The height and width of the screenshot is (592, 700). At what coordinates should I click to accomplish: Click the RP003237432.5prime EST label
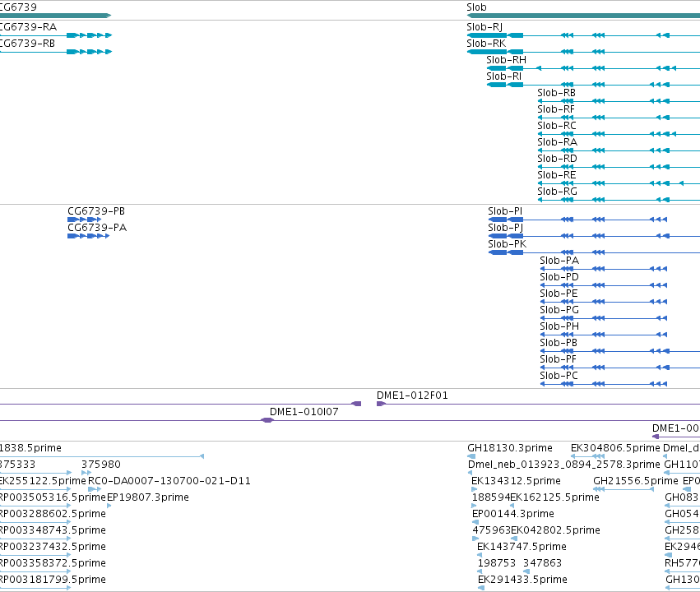point(53,547)
